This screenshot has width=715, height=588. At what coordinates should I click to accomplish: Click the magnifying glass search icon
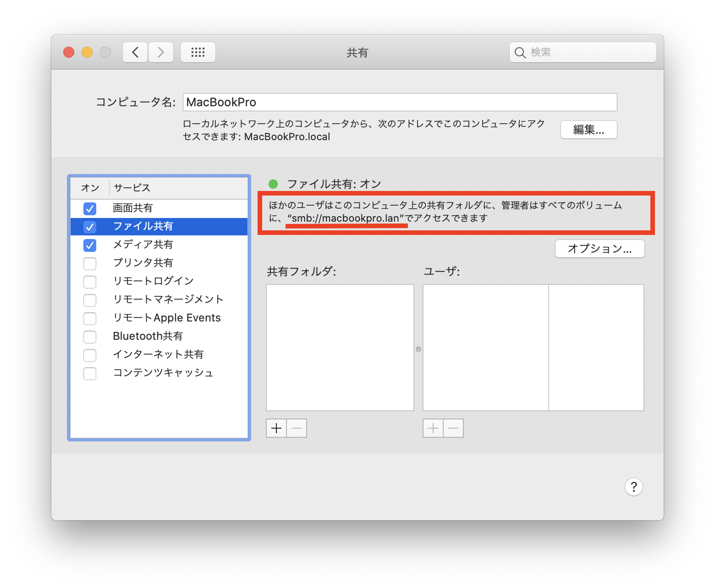coord(520,53)
